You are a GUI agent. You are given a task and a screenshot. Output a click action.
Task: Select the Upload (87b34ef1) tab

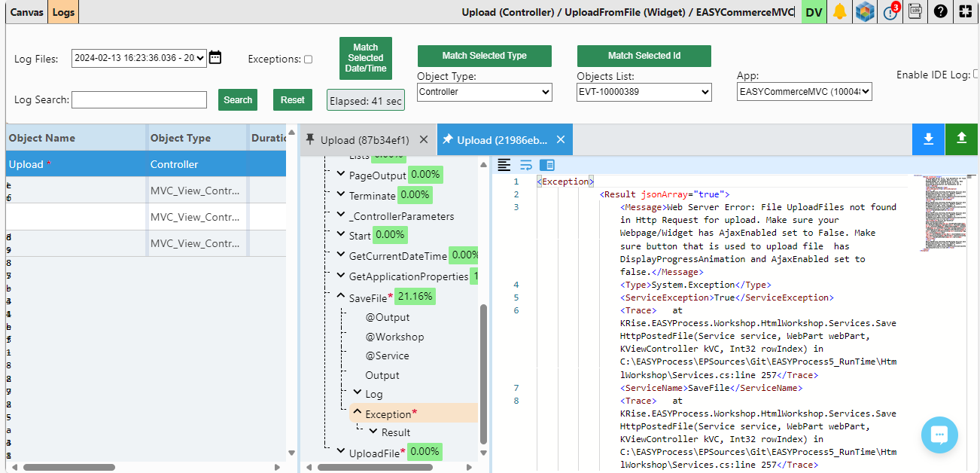(365, 140)
